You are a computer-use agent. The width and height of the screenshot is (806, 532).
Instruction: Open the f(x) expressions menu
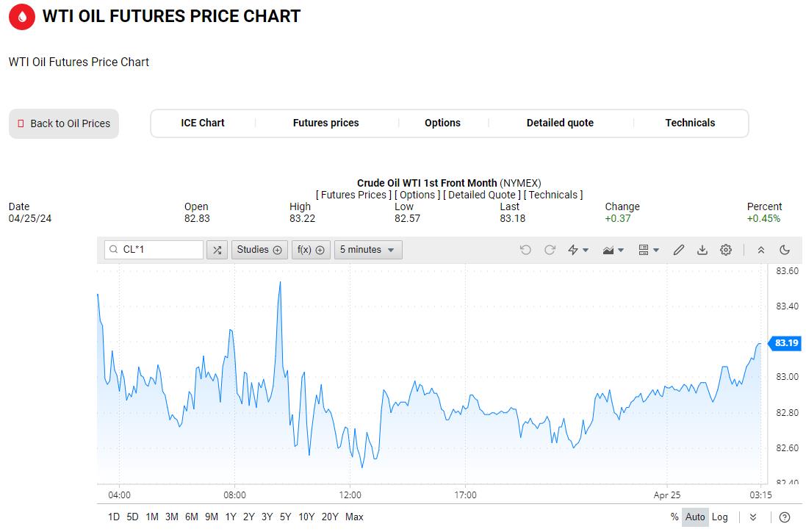[x=311, y=250]
